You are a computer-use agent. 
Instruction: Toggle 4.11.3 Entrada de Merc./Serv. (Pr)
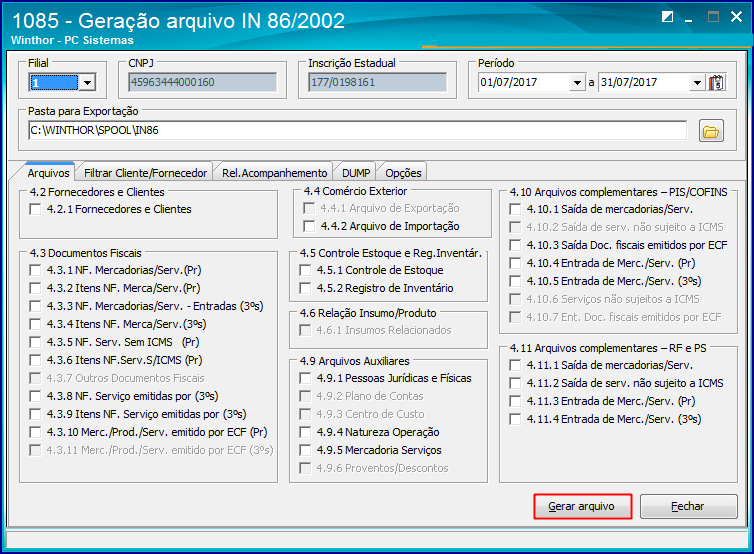[x=515, y=401]
